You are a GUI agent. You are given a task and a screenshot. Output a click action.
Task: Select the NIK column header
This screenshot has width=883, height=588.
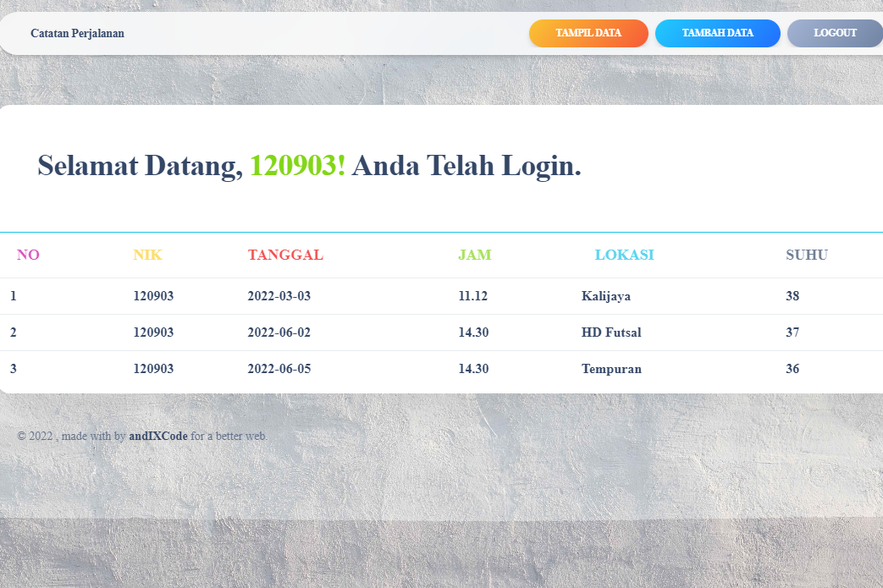pyautogui.click(x=147, y=255)
